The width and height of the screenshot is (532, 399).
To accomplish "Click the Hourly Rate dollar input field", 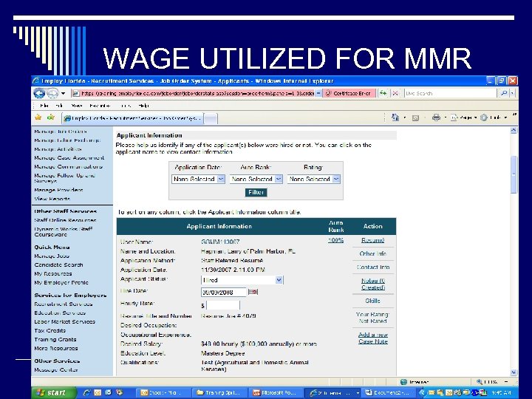I will click(223, 305).
